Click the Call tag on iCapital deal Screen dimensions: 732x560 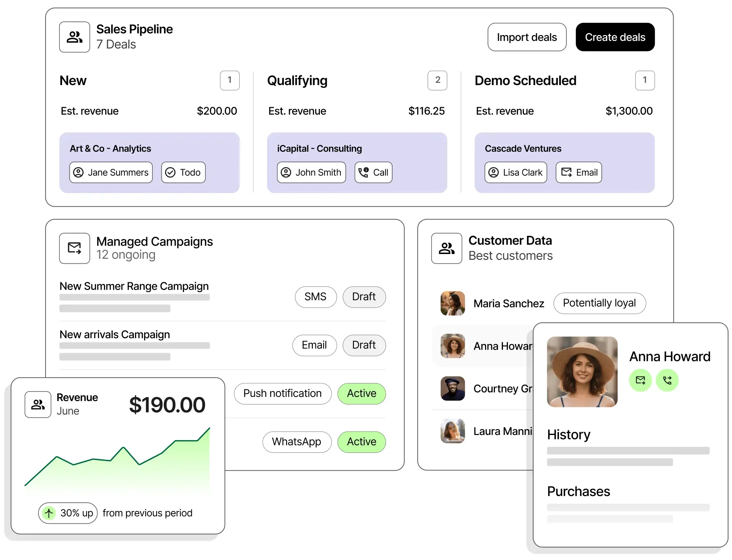(x=373, y=172)
